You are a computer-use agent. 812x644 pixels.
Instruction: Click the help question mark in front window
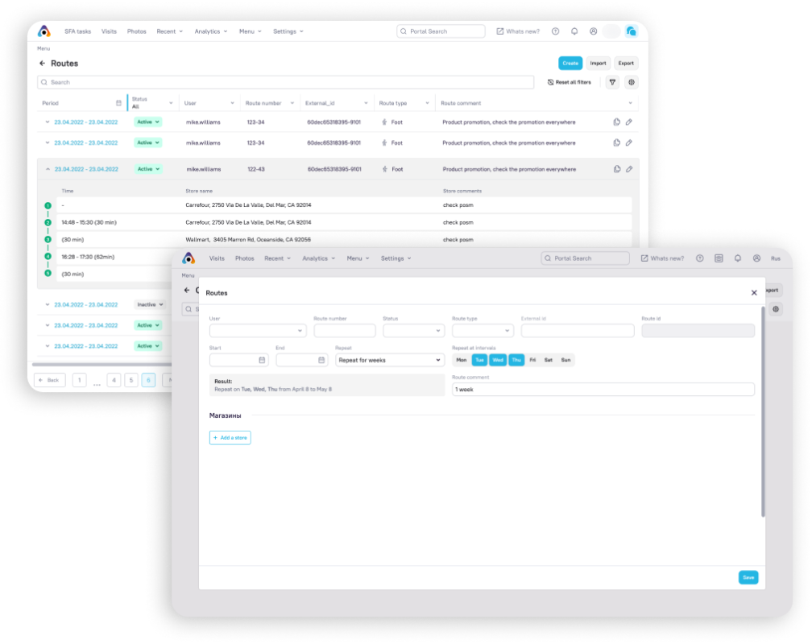tap(699, 258)
